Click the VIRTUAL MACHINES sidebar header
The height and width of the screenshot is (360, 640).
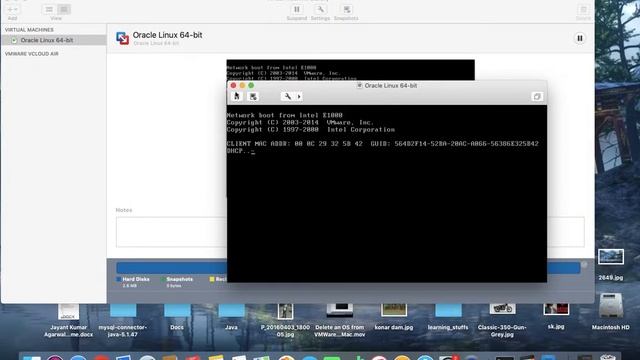click(x=29, y=30)
